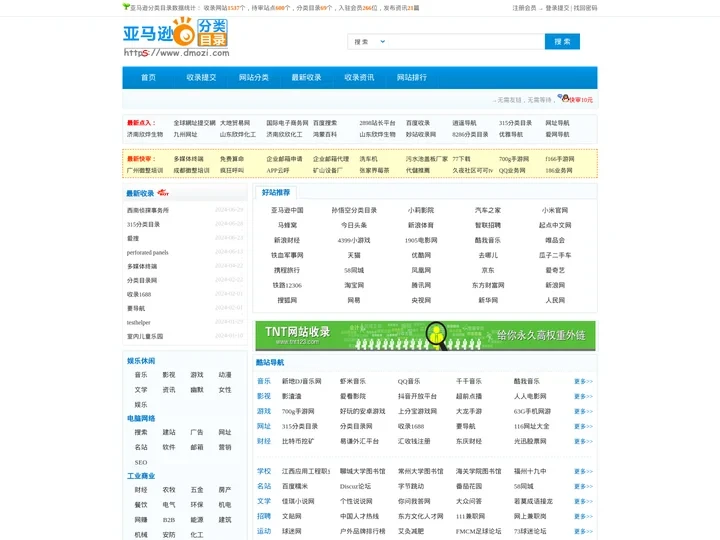Open 国际电子商务网 link

pos(287,123)
